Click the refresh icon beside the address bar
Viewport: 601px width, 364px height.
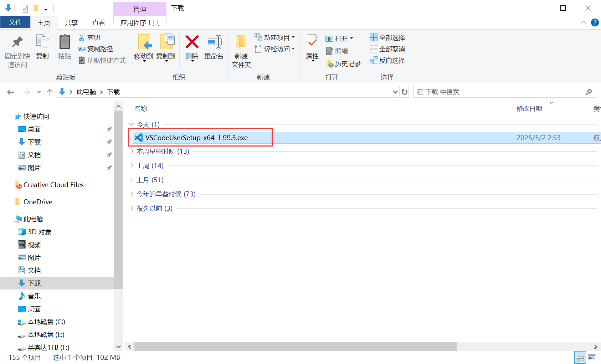pyautogui.click(x=405, y=92)
